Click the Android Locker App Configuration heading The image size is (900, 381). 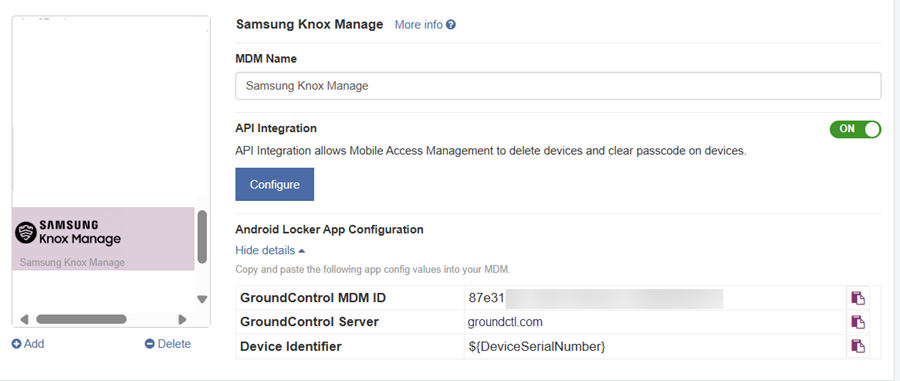coord(329,230)
